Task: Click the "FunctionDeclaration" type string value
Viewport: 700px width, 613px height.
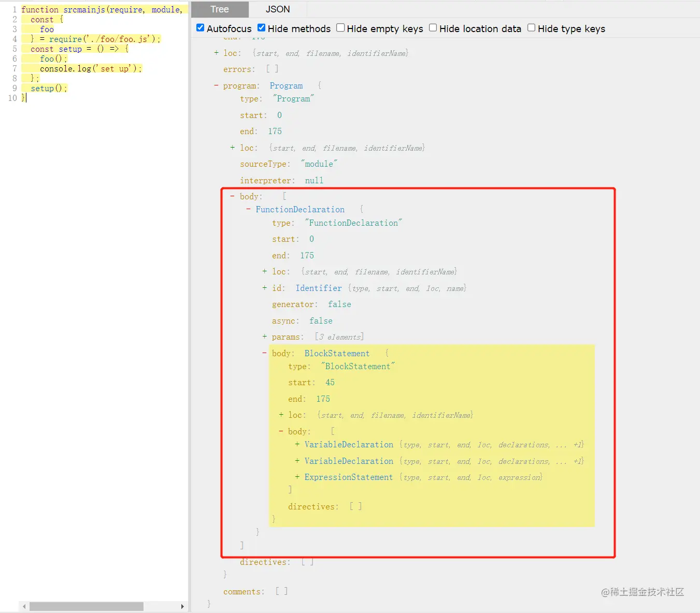Action: pyautogui.click(x=353, y=223)
